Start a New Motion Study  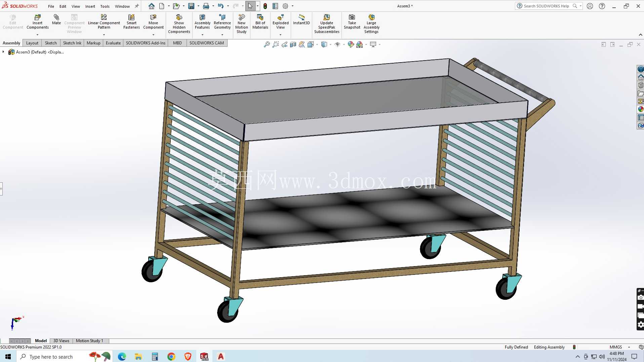pos(241,24)
